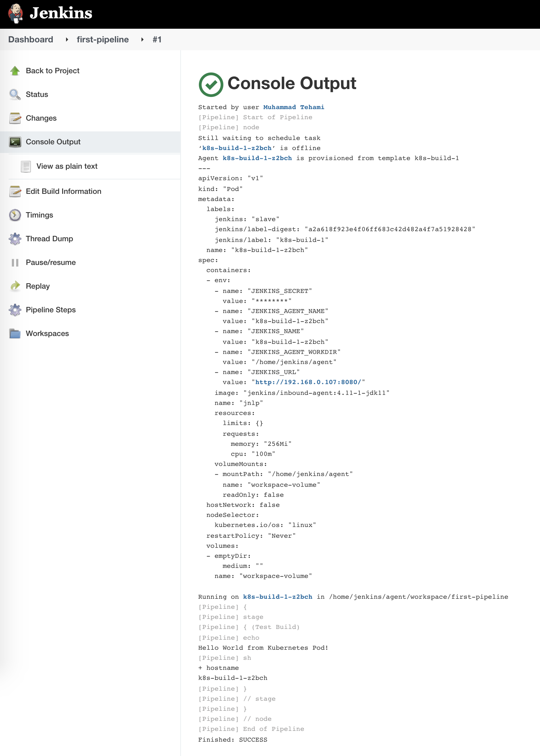Click the kind: "Pod" line
The image size is (540, 756).
coord(220,189)
